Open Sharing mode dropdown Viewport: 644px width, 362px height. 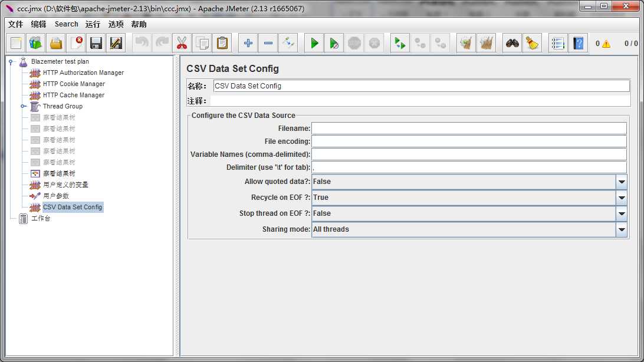pyautogui.click(x=622, y=229)
